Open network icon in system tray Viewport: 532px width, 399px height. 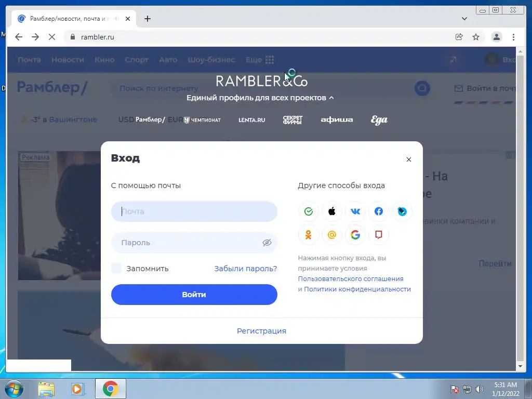coord(467,389)
